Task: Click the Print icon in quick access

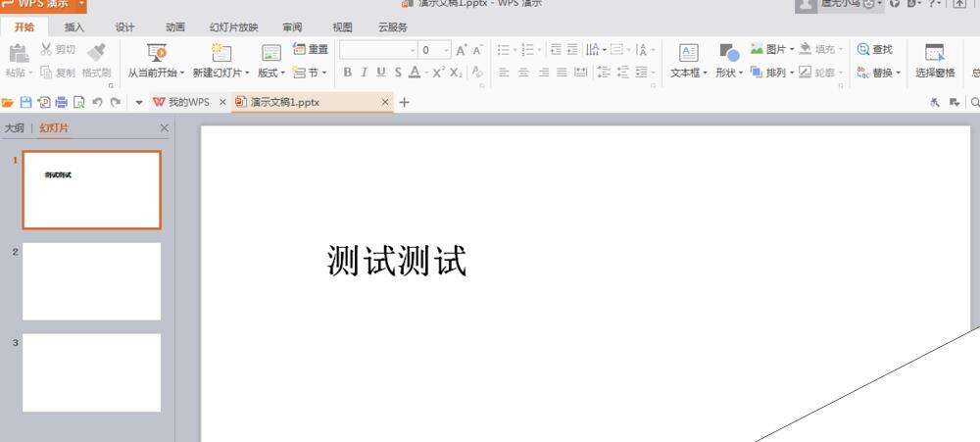Action: (61, 103)
